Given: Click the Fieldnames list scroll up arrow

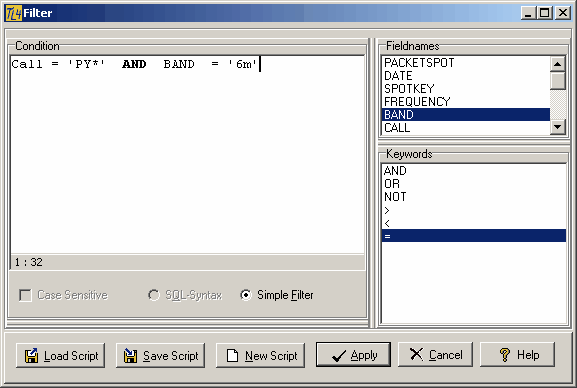Looking at the screenshot, I should point(558,64).
